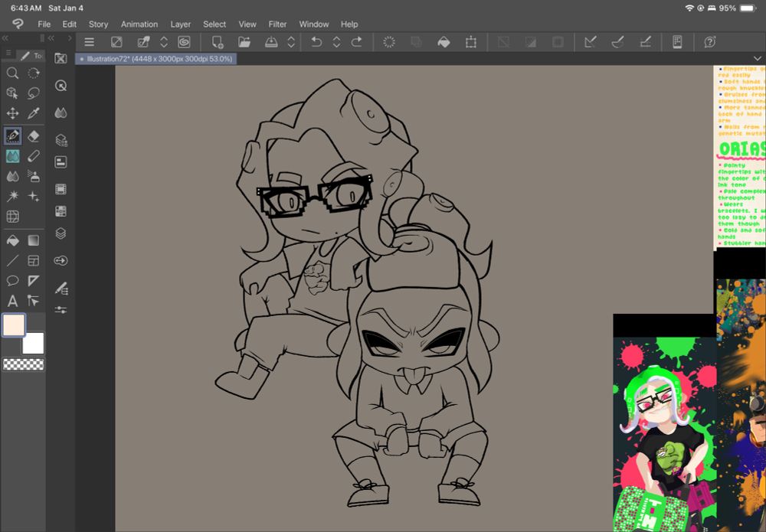Select the Lasso selection tool
This screenshot has width=766, height=532.
pos(33,93)
